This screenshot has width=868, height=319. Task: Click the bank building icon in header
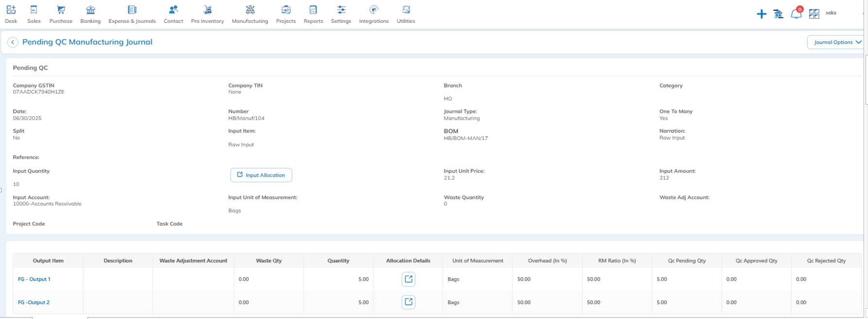coord(779,14)
